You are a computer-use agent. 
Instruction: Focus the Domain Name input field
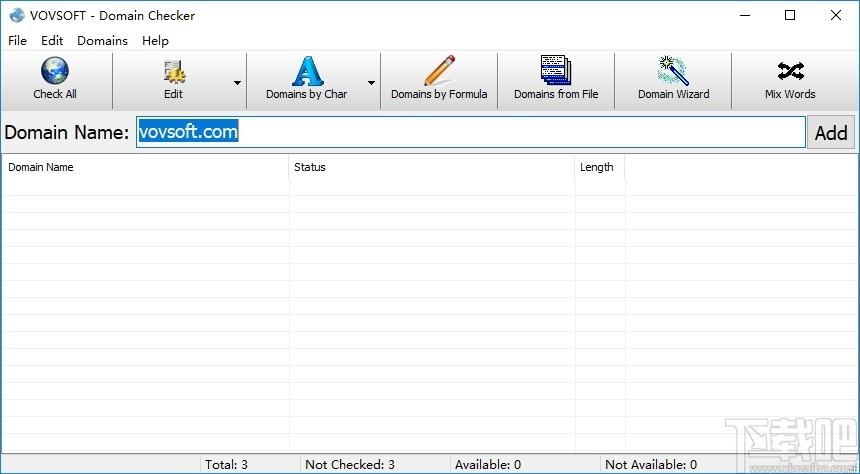tap(471, 132)
